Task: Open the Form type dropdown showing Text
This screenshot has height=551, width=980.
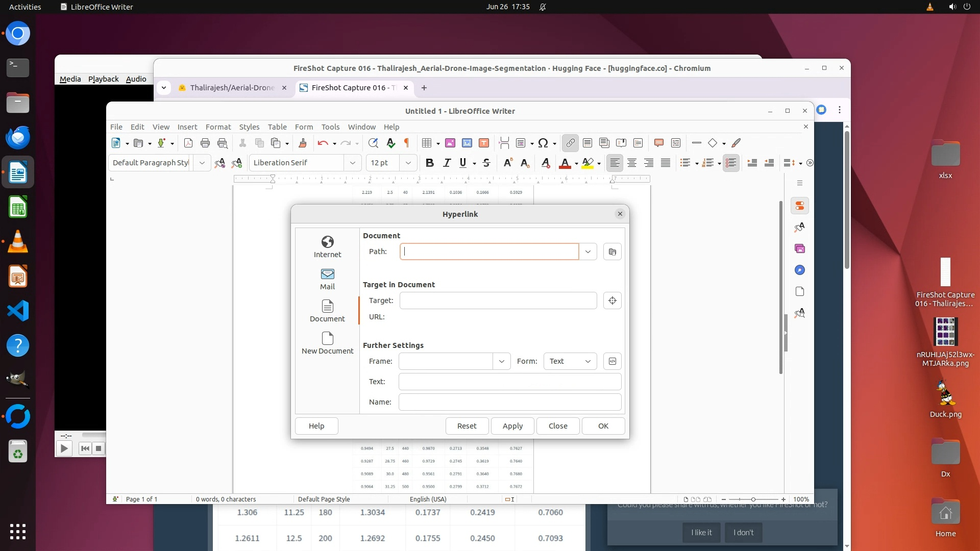Action: 570,361
